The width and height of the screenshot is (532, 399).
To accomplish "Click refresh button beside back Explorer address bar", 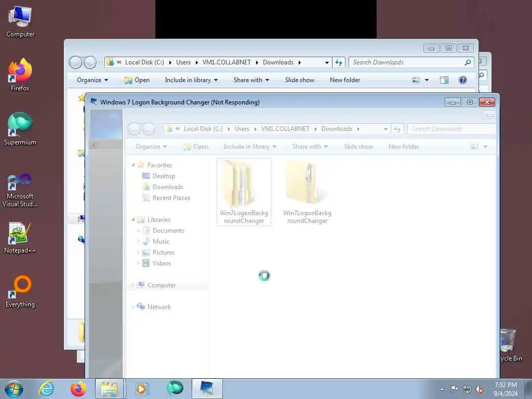I will (x=339, y=62).
